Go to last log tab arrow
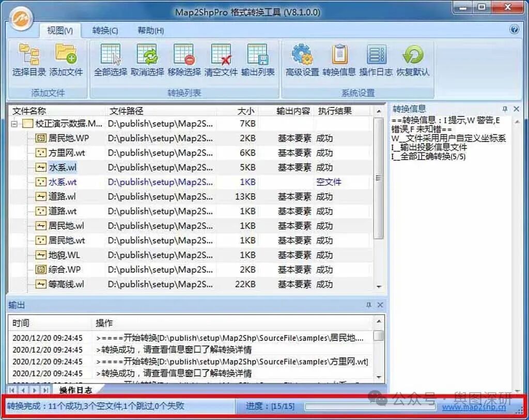529x420 pixels. coord(45,390)
